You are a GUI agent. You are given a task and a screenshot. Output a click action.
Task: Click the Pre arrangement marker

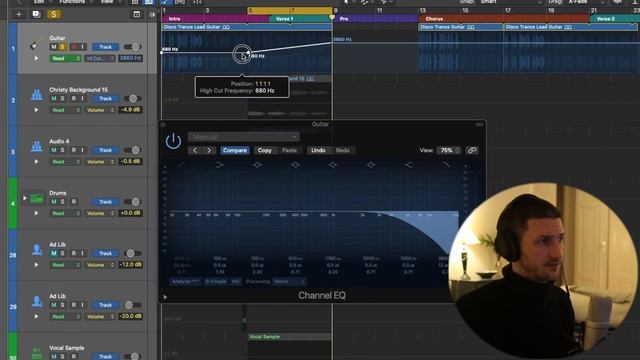pos(376,19)
